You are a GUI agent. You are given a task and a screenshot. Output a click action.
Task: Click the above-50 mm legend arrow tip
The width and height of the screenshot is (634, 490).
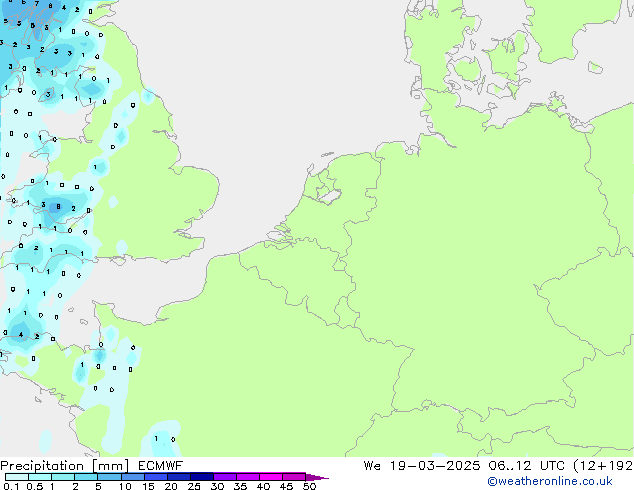[317, 477]
